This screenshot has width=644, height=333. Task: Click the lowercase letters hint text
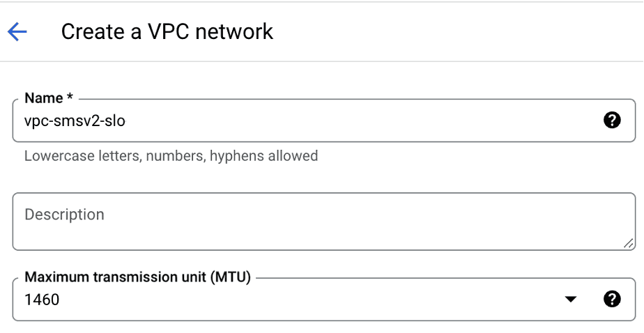[171, 155]
